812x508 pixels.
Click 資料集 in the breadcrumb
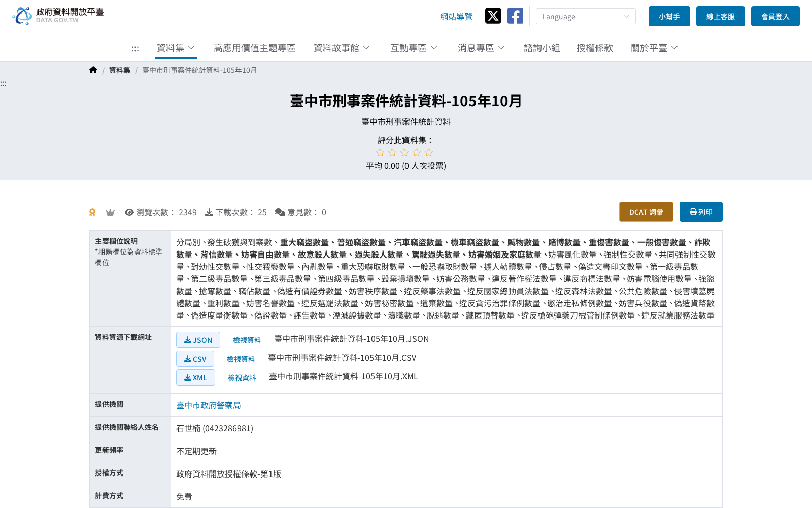click(120, 70)
